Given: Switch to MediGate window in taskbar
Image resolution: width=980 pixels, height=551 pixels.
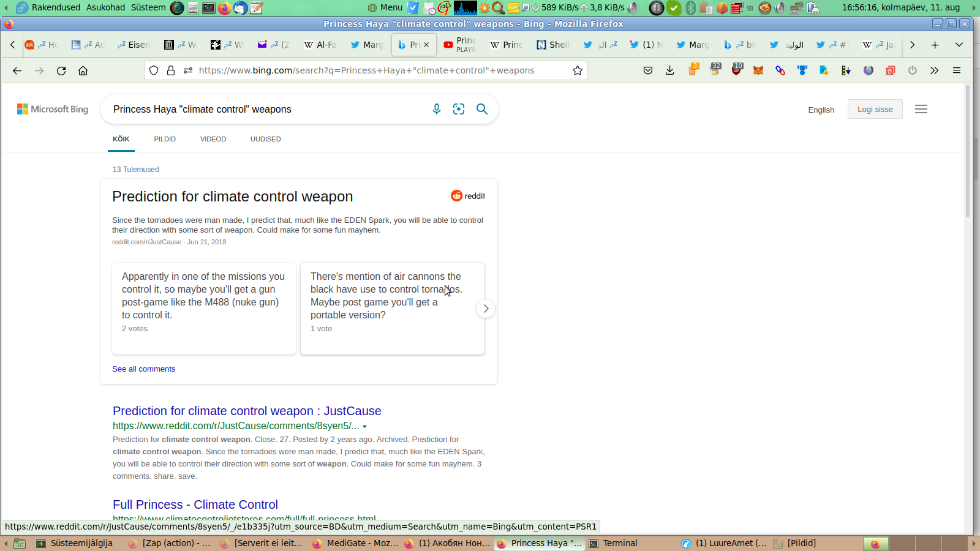Looking at the screenshot, I should 355,543.
